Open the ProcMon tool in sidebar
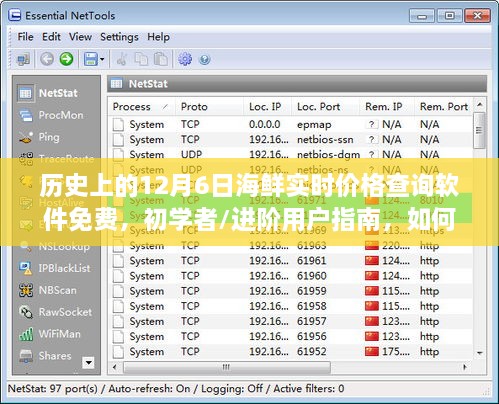 pyautogui.click(x=51, y=115)
